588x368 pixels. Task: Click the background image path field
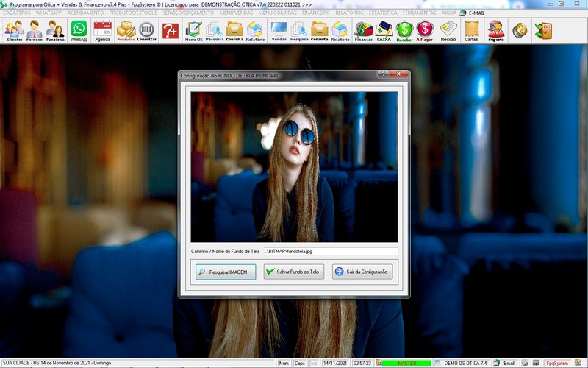[331, 251]
